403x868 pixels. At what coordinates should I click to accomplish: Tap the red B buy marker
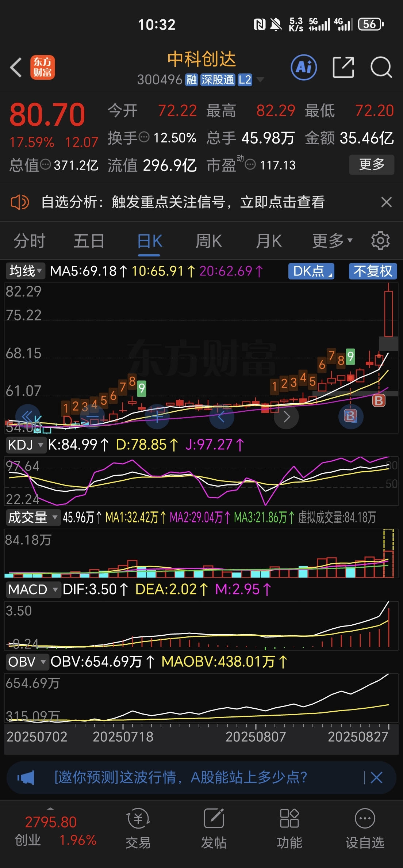(x=379, y=401)
